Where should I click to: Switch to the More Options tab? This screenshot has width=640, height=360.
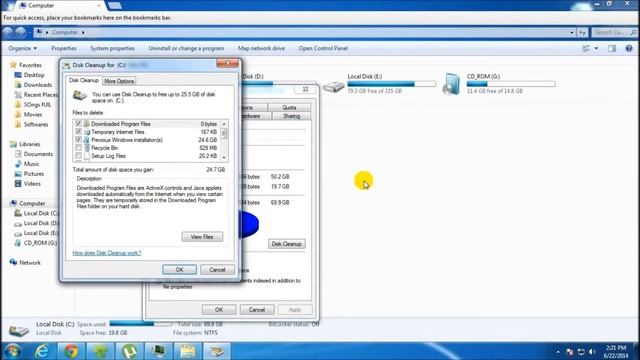(x=119, y=81)
